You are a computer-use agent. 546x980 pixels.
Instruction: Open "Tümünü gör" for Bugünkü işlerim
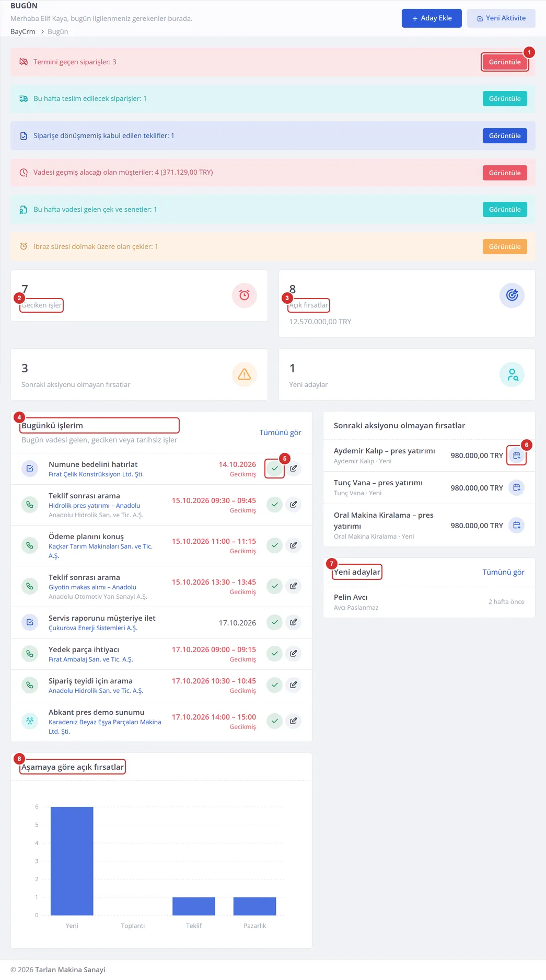[280, 432]
